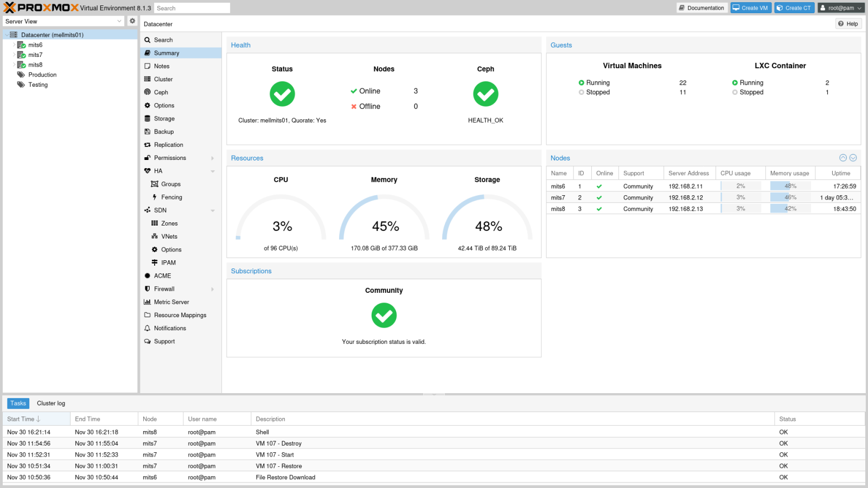Toggle the Server View settings gear
868x488 pixels.
pyautogui.click(x=132, y=20)
